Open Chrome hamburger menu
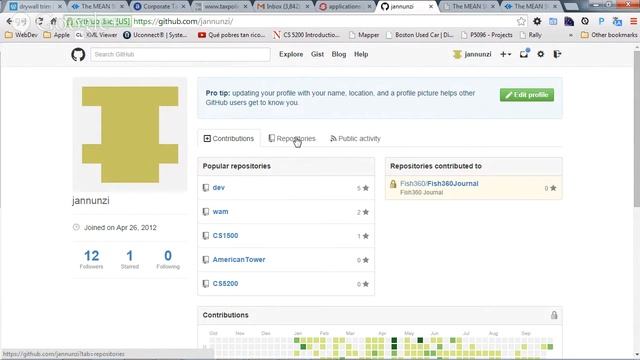Screen dimensions: 640x360 633,21
